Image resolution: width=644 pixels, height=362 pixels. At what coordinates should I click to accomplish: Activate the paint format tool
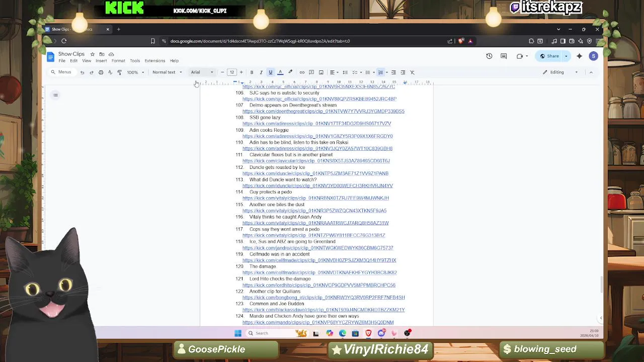(119, 72)
